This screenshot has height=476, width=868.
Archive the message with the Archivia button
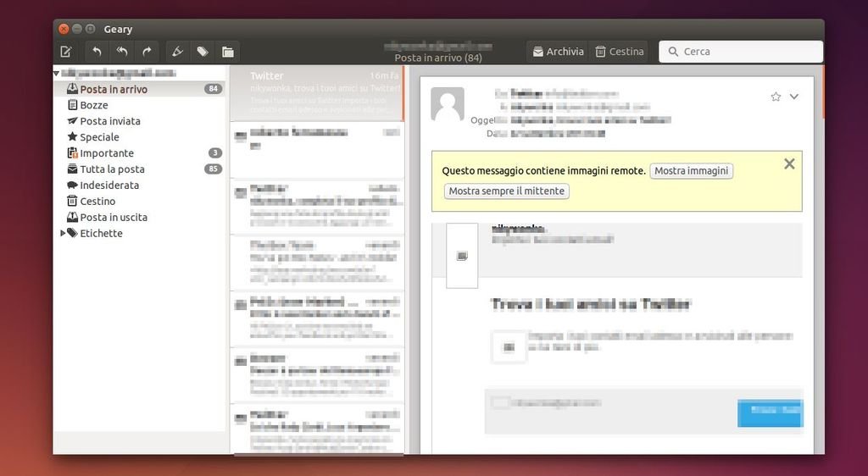pos(558,52)
